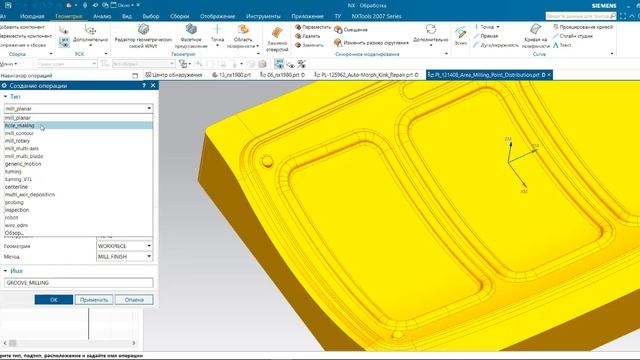Click Удалить in synchronous modeling
The image size is (640, 360).
click(x=308, y=36)
